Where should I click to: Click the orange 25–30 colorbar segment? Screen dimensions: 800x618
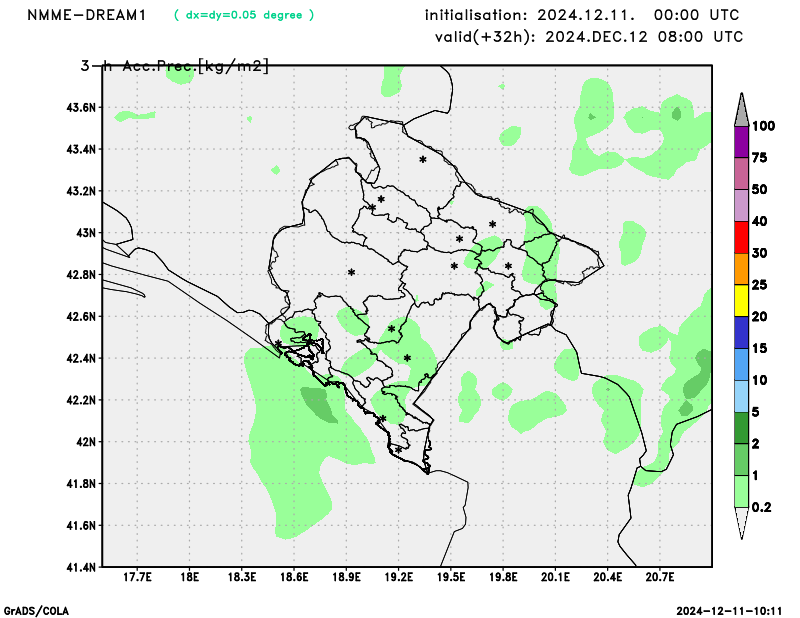click(x=741, y=269)
